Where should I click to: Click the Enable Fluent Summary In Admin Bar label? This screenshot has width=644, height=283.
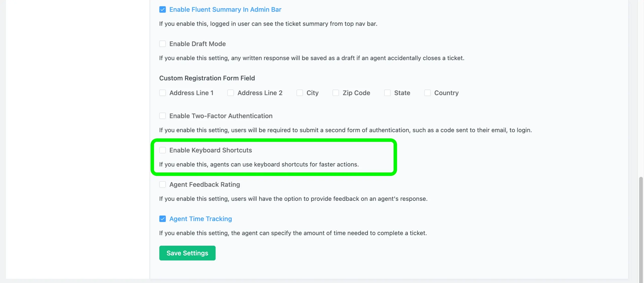(225, 10)
